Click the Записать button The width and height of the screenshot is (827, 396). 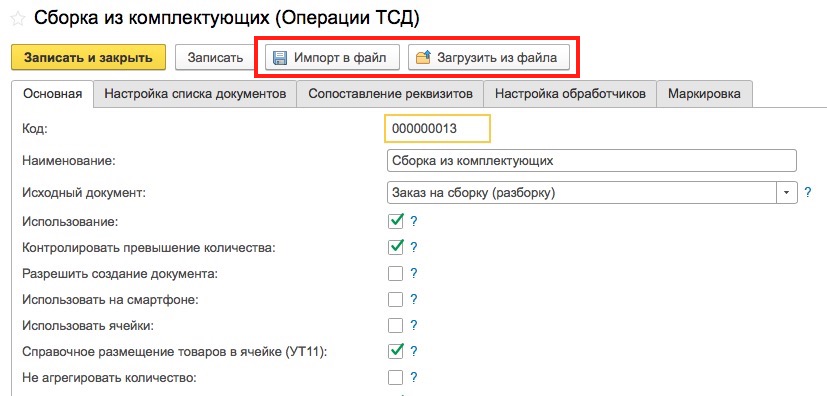pyautogui.click(x=215, y=57)
